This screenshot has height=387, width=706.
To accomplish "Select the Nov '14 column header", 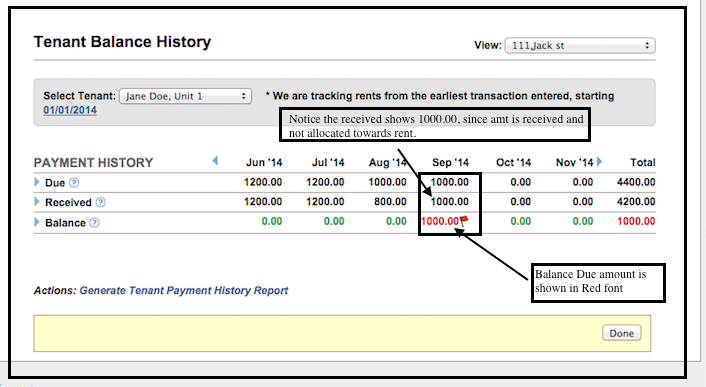I will [x=575, y=162].
